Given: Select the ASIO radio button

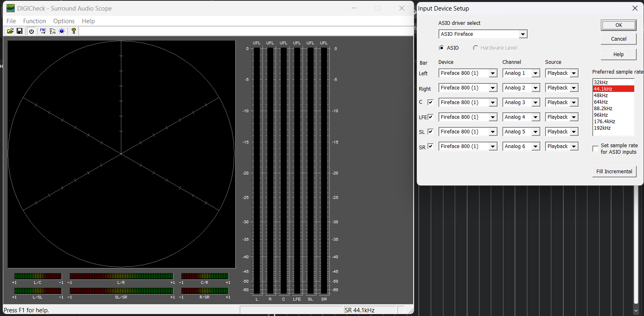Looking at the screenshot, I should coord(441,48).
